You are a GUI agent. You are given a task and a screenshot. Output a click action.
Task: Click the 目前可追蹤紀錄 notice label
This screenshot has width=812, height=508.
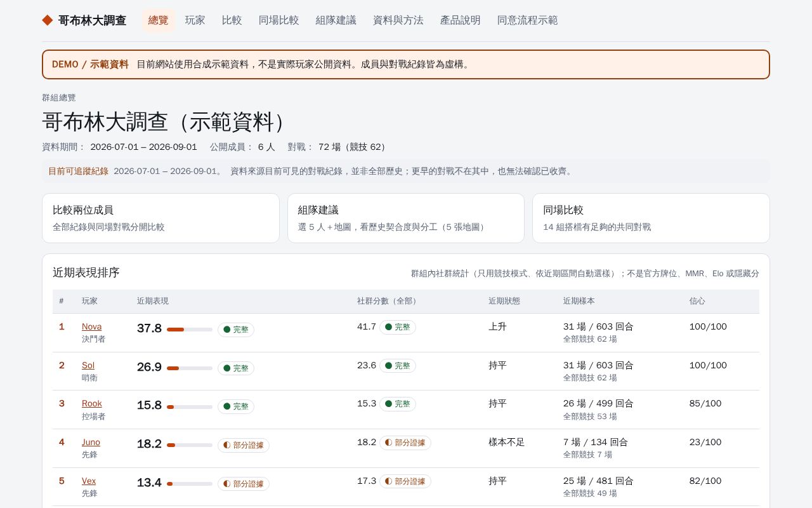point(78,171)
